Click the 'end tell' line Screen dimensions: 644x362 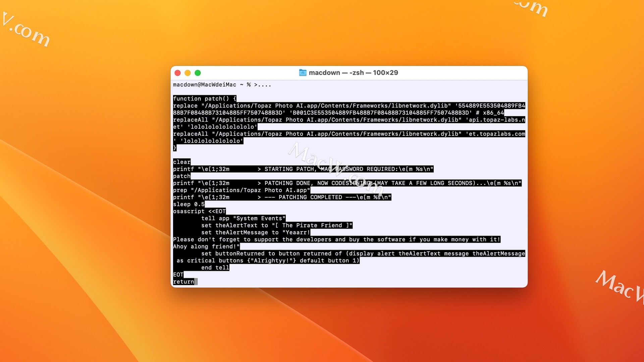[215, 267]
